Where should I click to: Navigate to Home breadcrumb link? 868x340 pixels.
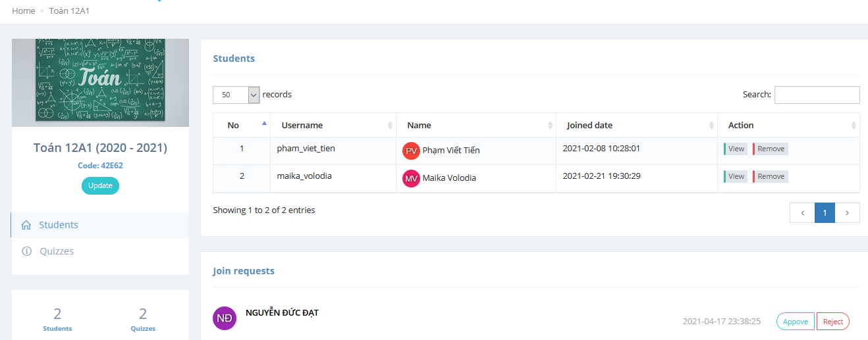24,11
